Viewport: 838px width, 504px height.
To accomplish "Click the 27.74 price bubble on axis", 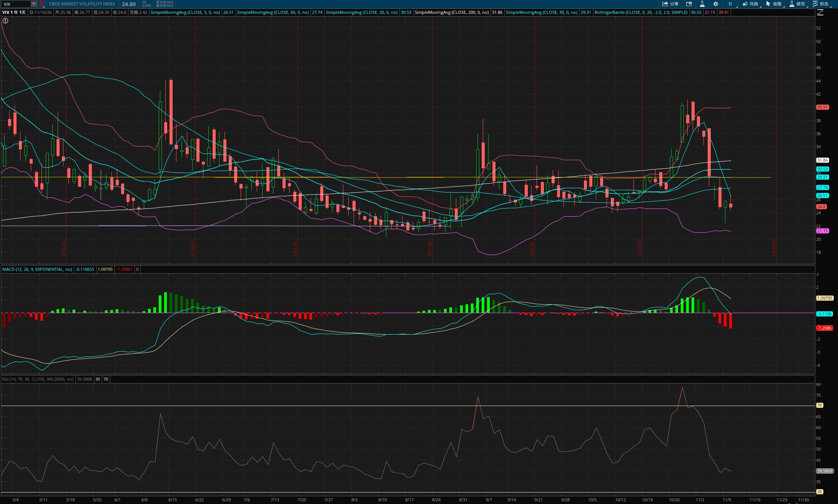I will (823, 187).
